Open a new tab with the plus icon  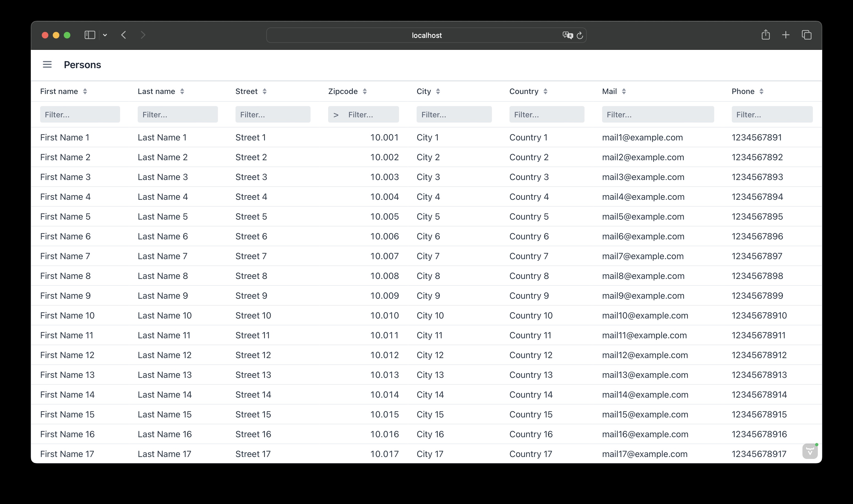click(x=786, y=35)
